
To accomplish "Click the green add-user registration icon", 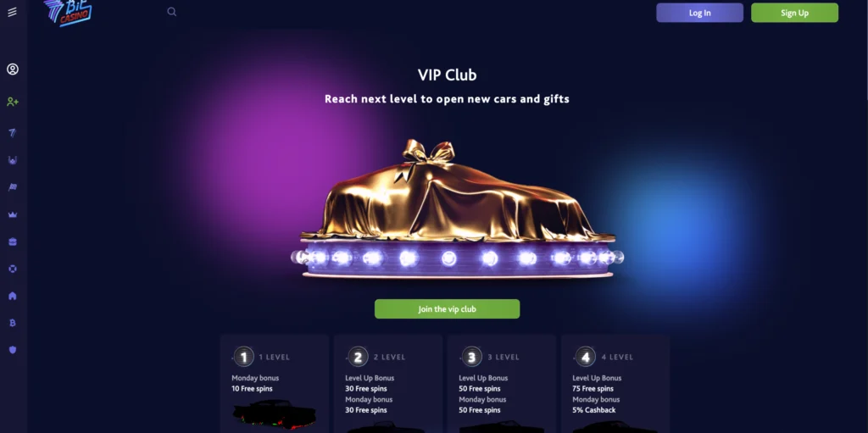I will [13, 102].
